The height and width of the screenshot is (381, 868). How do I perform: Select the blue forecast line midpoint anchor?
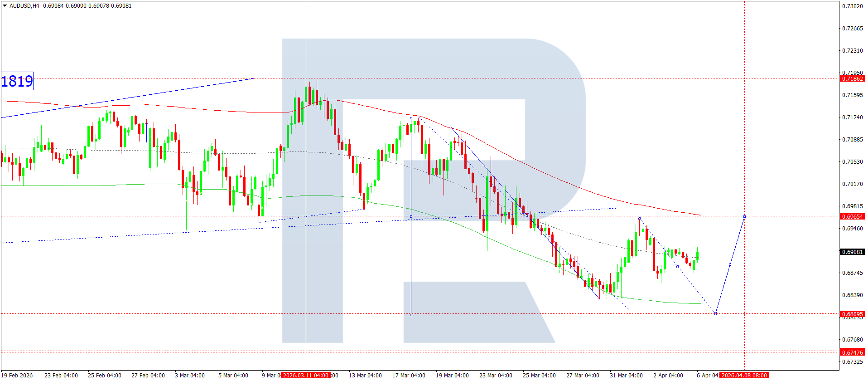coord(730,264)
